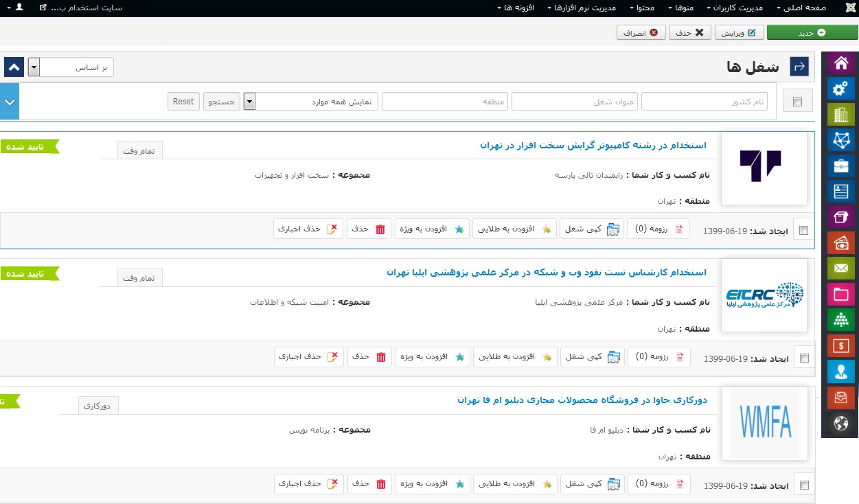This screenshot has height=504, width=859.
Task: Open job استخدام کارشناس تست نفوذ link
Action: point(547,273)
